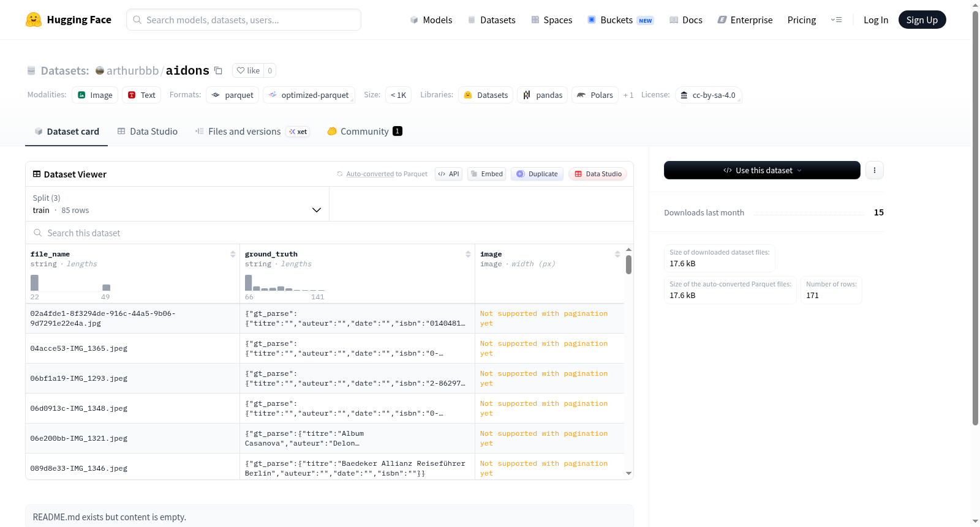
Task: Click the Hugging Face logo
Action: [68, 20]
